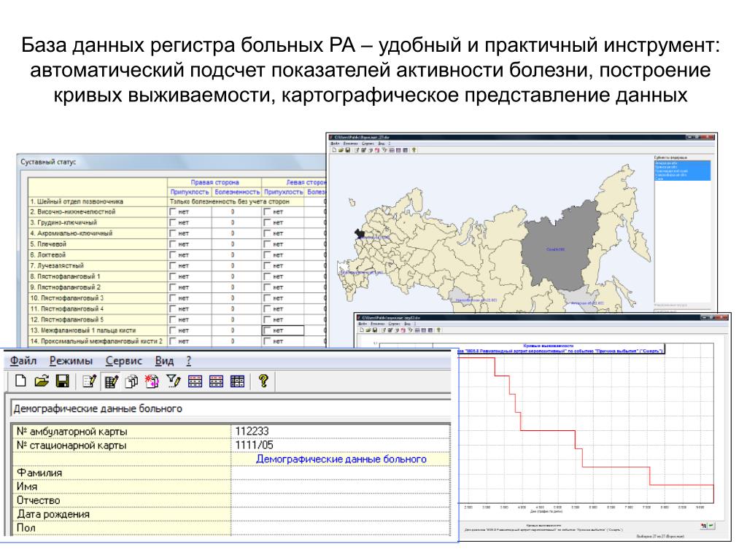
Task: Click the yellow question mark Help icon
Action: click(263, 381)
